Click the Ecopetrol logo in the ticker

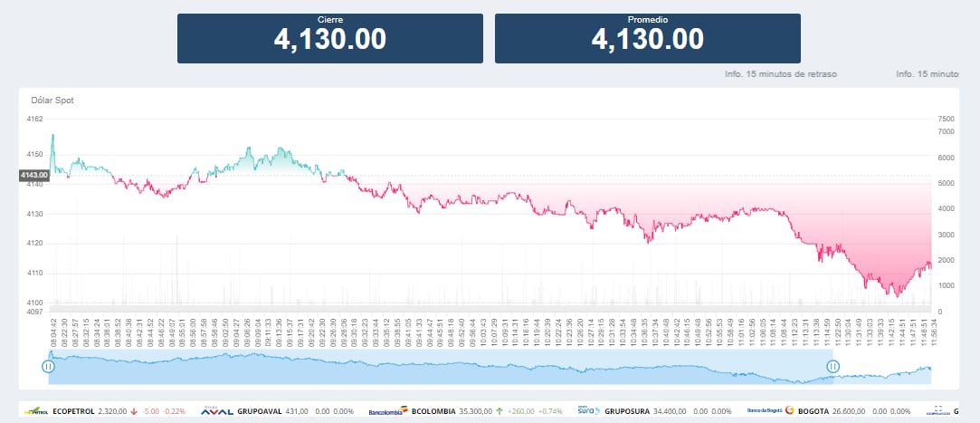pos(35,411)
